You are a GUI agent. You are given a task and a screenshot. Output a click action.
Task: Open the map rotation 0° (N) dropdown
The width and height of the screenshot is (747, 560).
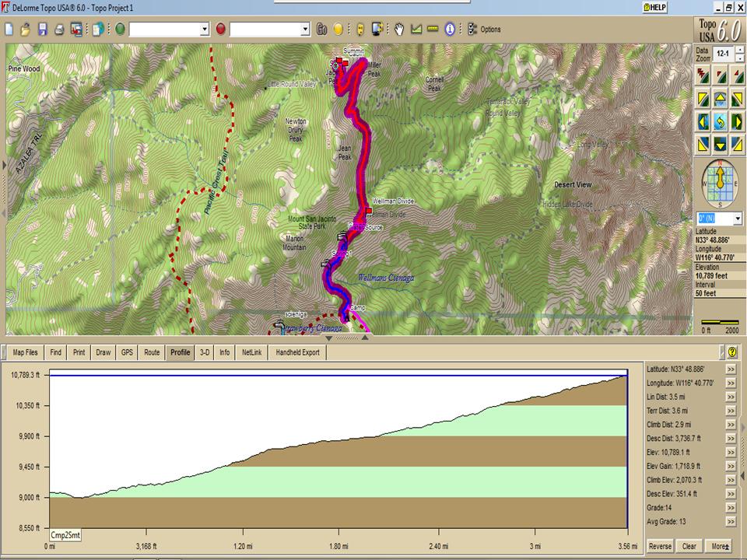737,219
